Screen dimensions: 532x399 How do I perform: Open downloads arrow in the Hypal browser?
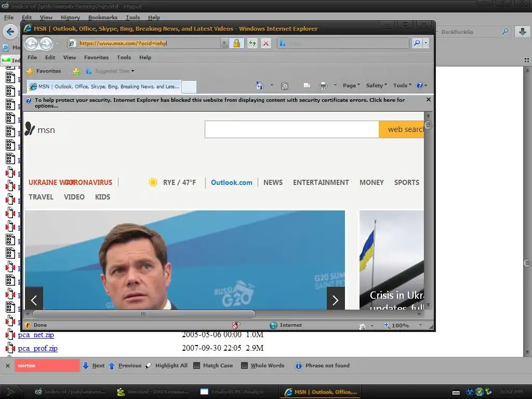pyautogui.click(x=523, y=32)
